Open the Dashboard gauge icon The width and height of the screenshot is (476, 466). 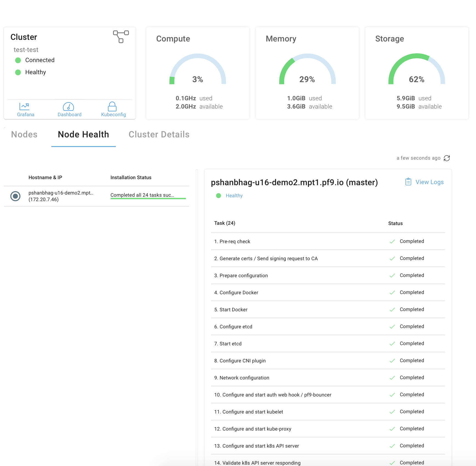point(68,106)
